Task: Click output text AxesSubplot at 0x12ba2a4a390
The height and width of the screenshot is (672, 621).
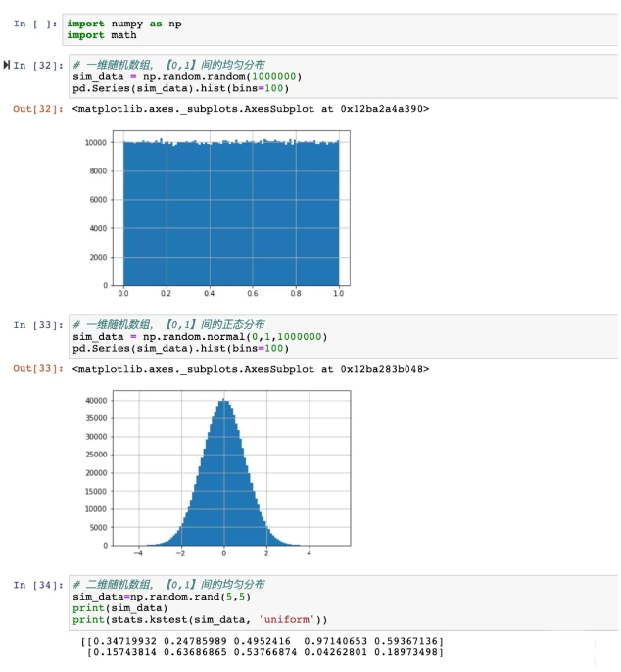Action: coord(251,109)
